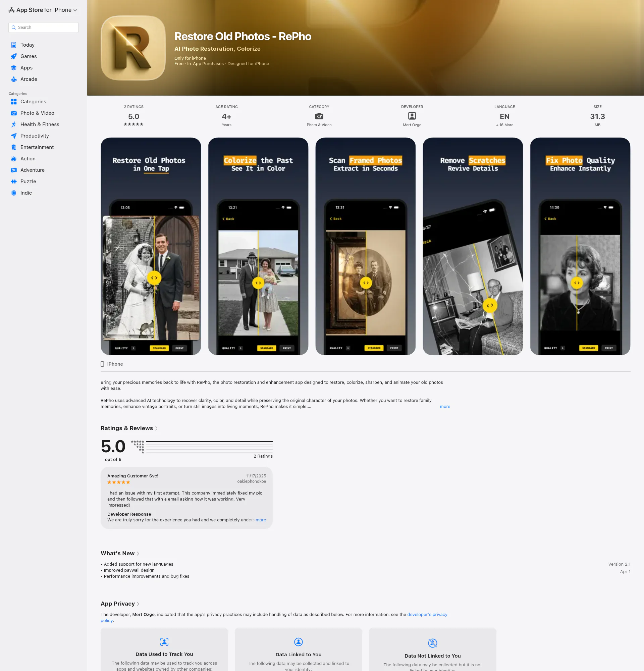
Task: Click the Data Not Linked to You card
Action: (x=433, y=650)
